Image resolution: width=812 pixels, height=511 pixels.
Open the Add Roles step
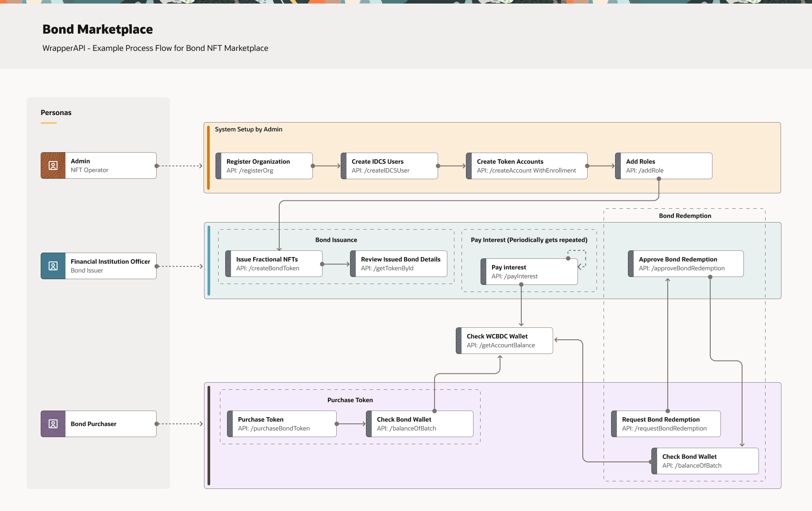click(x=664, y=166)
